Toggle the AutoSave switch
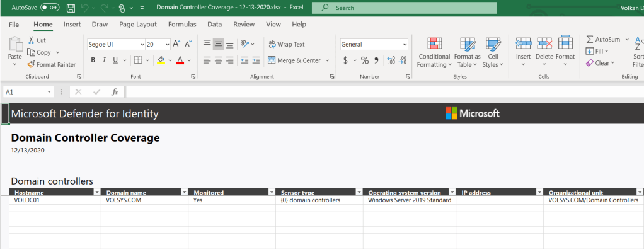The image size is (644, 252). (x=50, y=8)
